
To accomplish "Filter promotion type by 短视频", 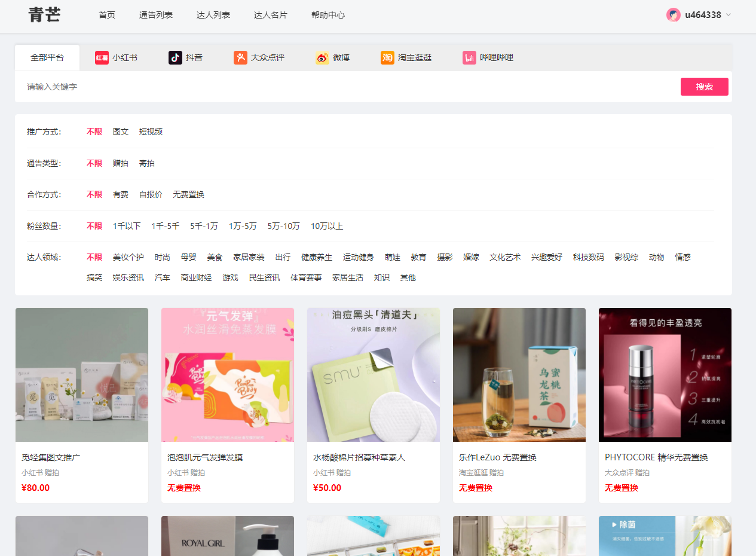I will 151,132.
